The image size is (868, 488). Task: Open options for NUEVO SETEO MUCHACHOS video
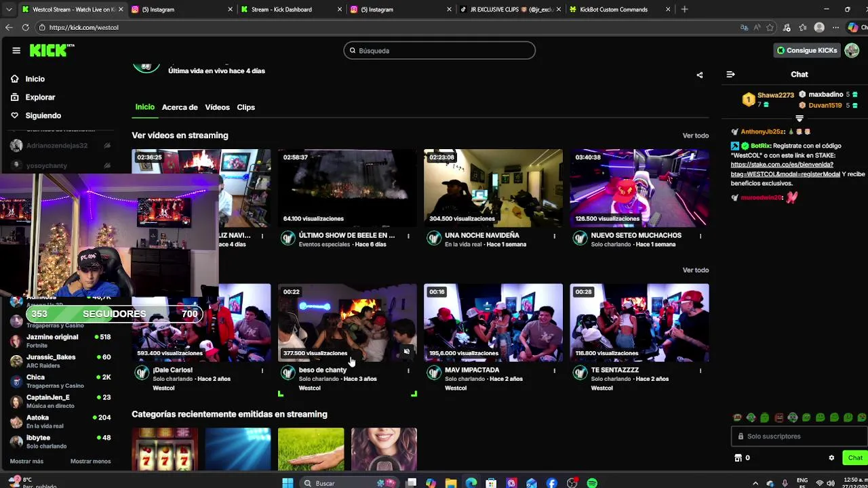[x=701, y=236]
